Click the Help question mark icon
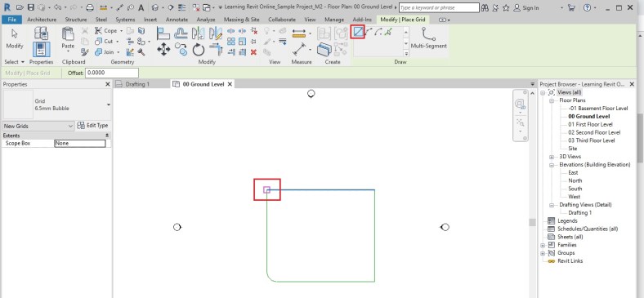The image size is (644, 298). (587, 7)
